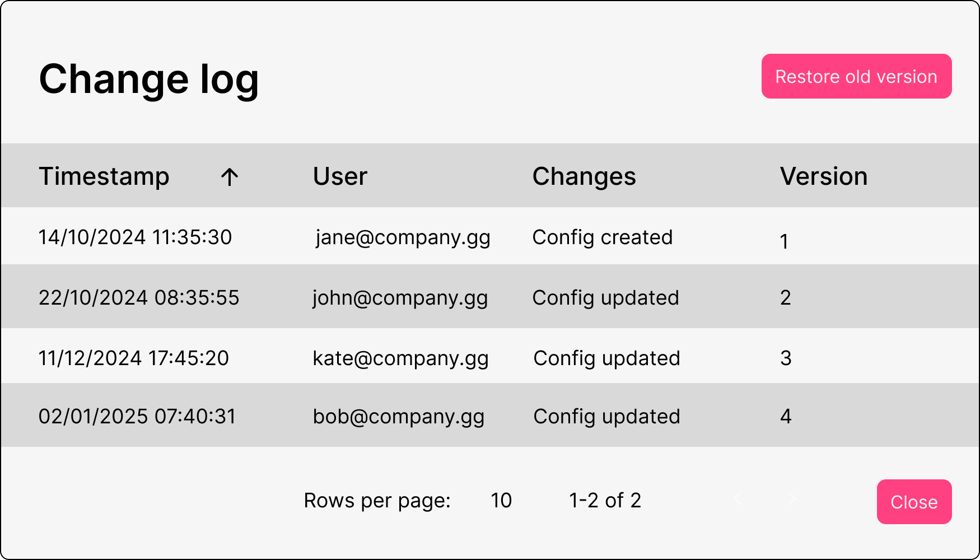Select the bob@company.gg email cell
Viewport: 980px width, 560px height.
[x=399, y=417]
